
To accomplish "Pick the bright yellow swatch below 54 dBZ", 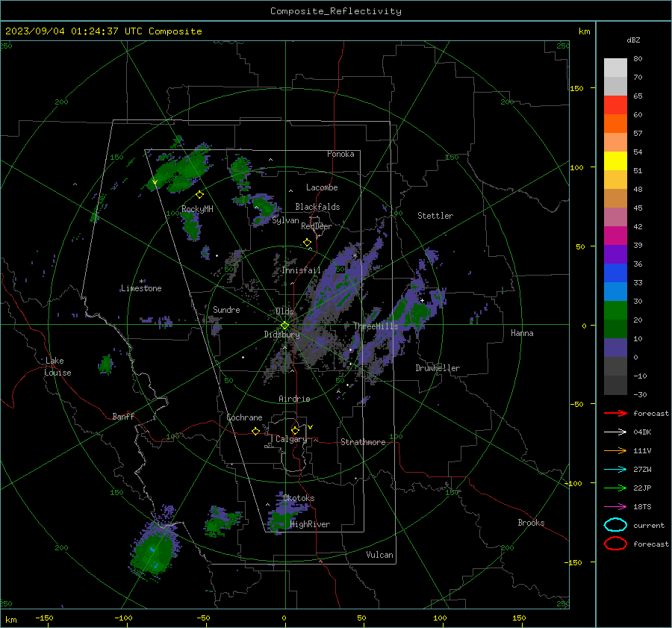I will 615,161.
